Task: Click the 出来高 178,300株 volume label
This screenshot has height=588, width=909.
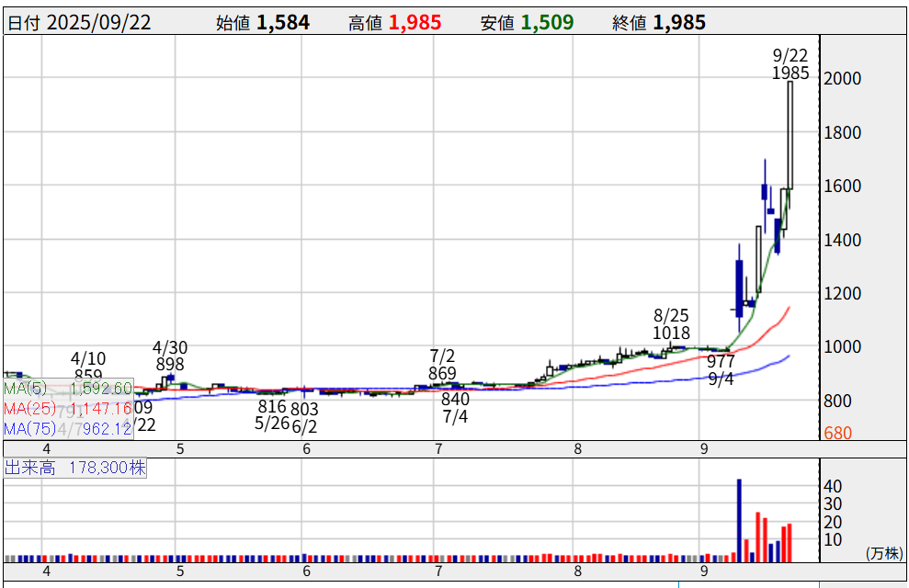Action: pos(74,468)
